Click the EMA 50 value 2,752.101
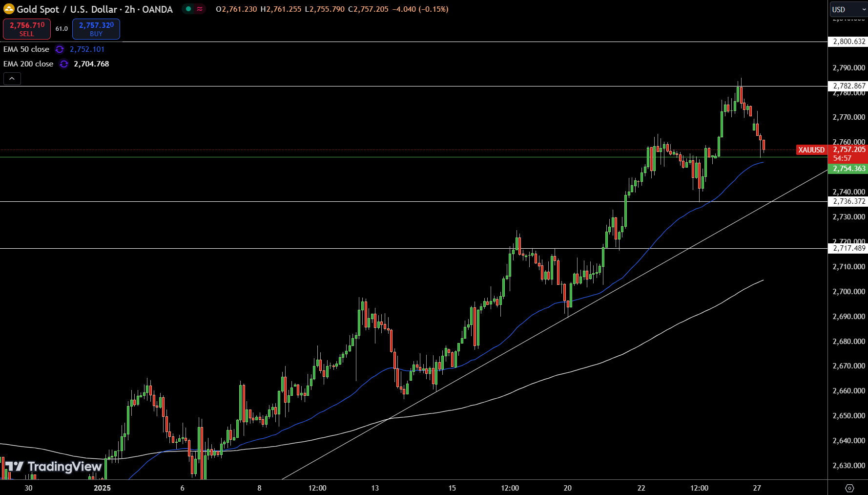Viewport: 868px width, 495px height. pyautogui.click(x=87, y=49)
